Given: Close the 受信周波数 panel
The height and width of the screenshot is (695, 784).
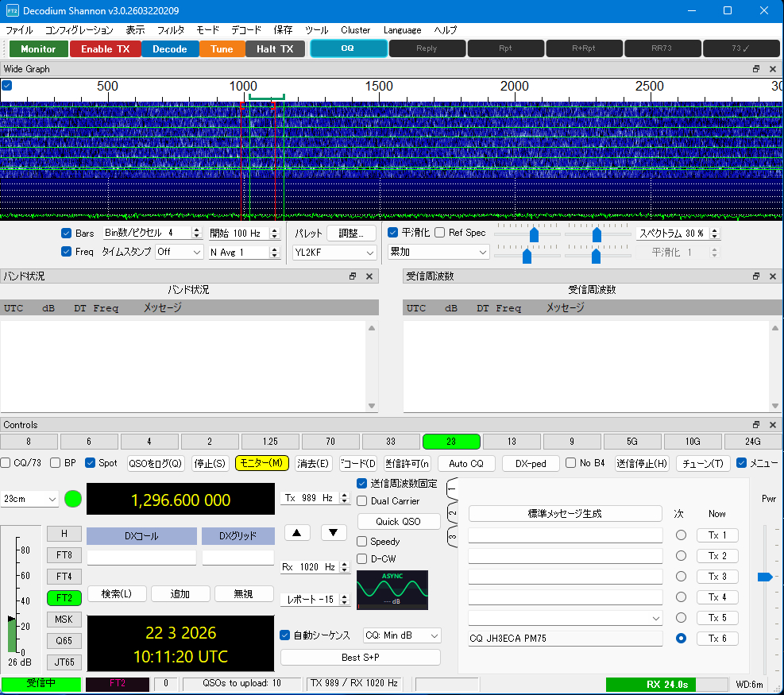Looking at the screenshot, I should pos(771,276).
